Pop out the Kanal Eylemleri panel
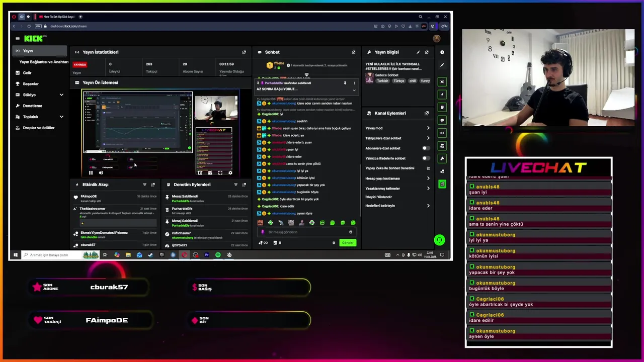Viewport: 644px width, 362px height. pyautogui.click(x=427, y=113)
